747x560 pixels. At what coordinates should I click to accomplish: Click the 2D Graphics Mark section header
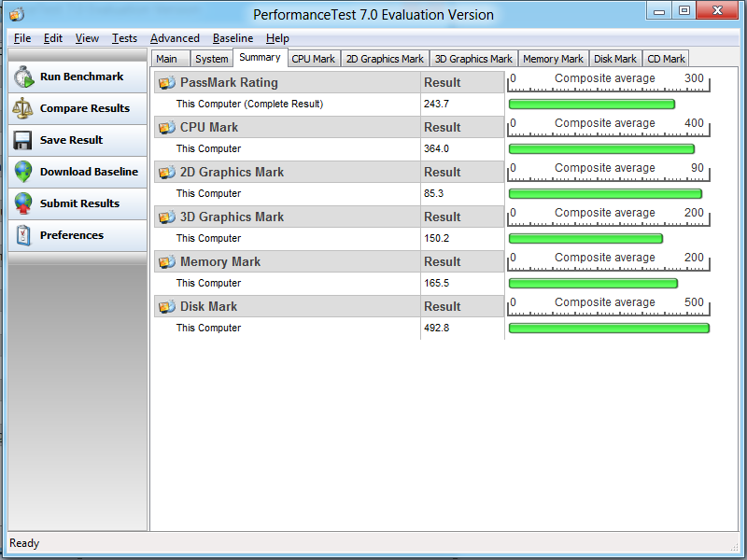click(x=232, y=172)
